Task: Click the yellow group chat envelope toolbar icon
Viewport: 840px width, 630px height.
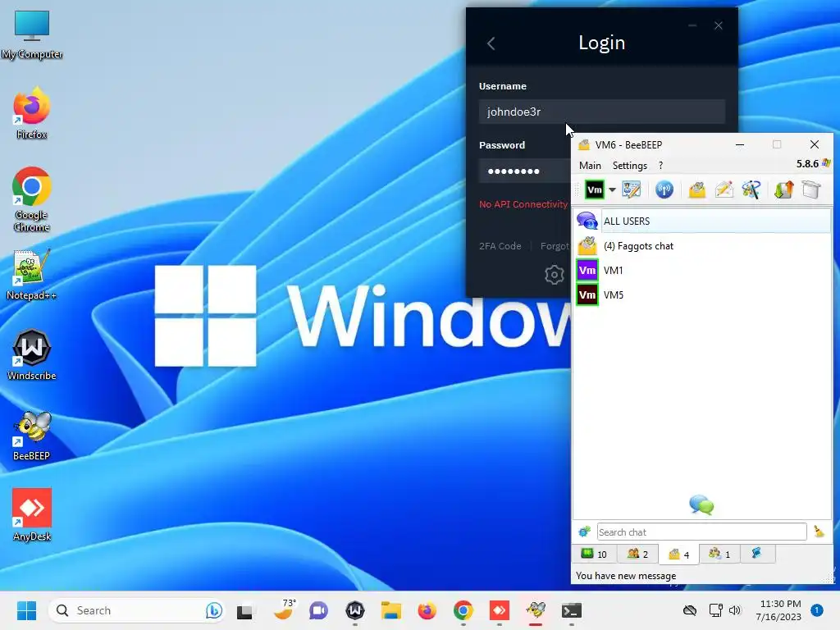Action: tap(697, 189)
